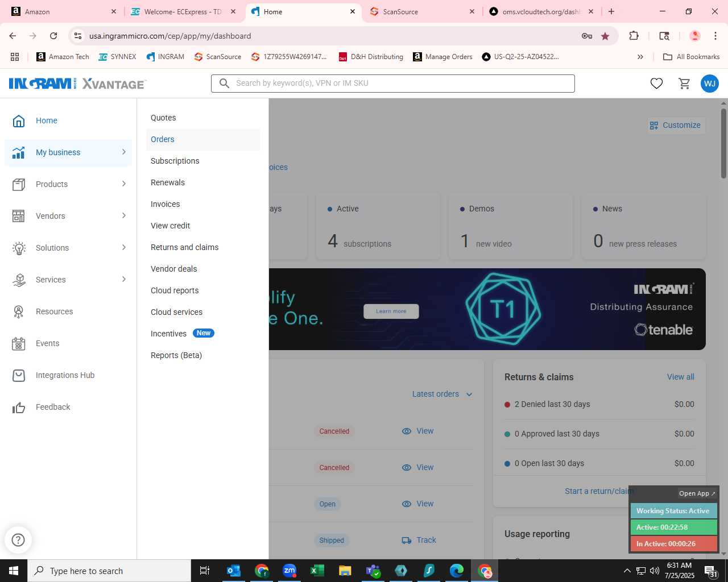
Task: Click the Windows taskbar search box
Action: coord(109,571)
